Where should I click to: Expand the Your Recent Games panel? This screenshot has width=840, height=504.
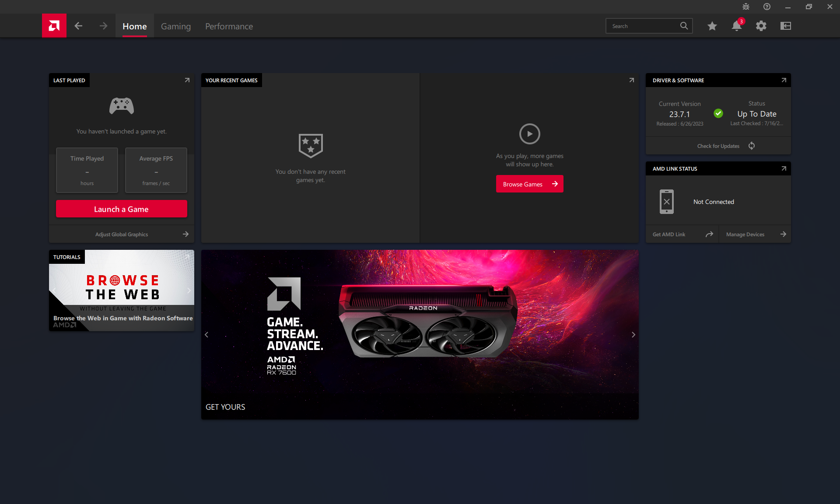[x=632, y=80]
